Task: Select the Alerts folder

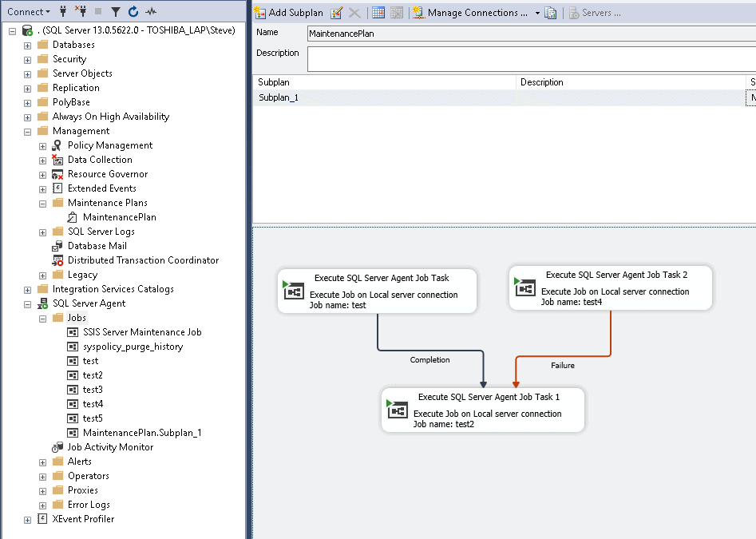Action: 79,462
